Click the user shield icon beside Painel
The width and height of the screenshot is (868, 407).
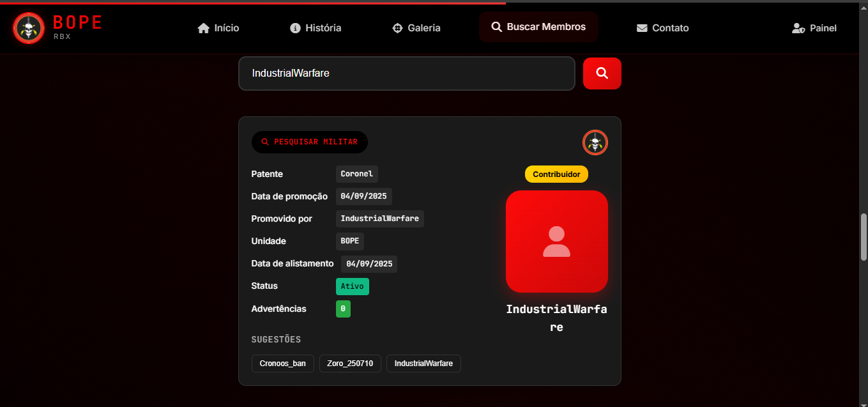(x=798, y=28)
